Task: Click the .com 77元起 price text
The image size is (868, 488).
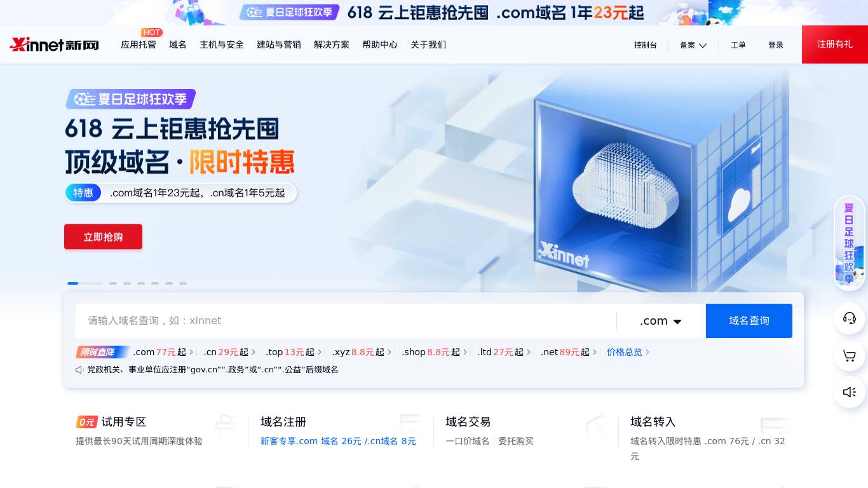Action: coord(159,352)
